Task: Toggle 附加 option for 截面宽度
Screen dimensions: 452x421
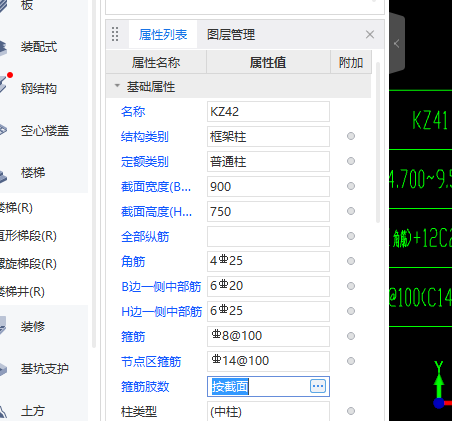Action: 351,186
